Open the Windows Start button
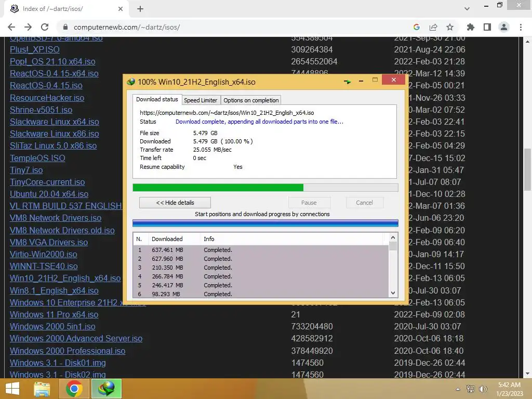532x399 pixels. click(x=12, y=389)
